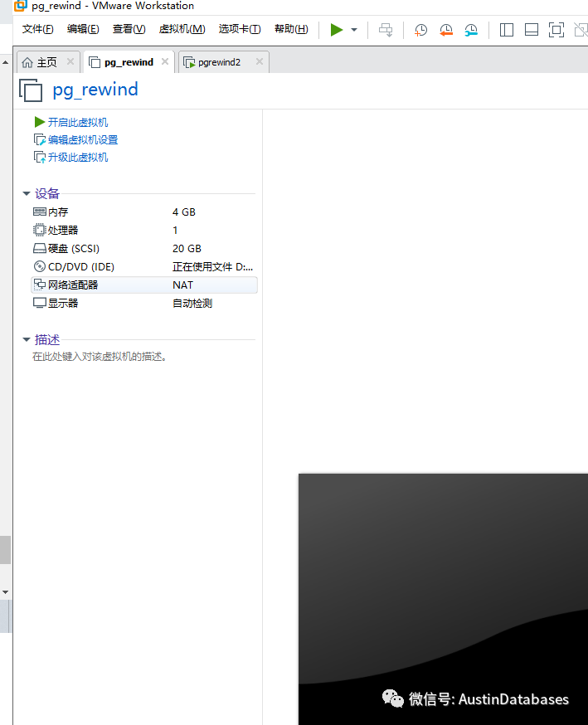
Task: Revert to snapshot using the orange arrow clock icon
Action: pyautogui.click(x=446, y=30)
